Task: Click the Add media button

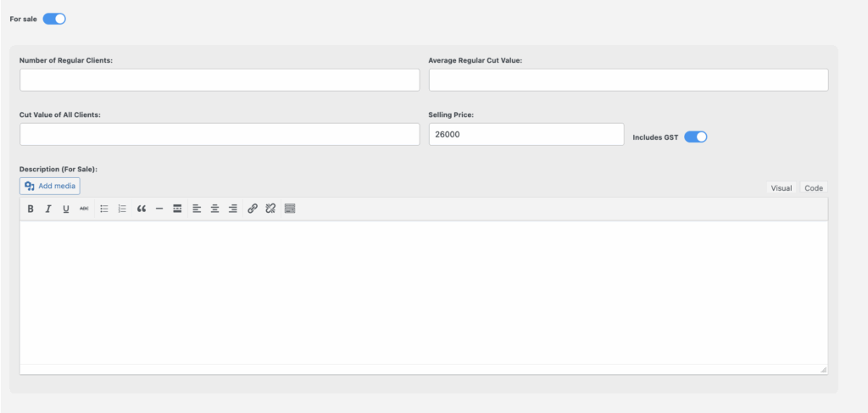Action: pyautogui.click(x=50, y=186)
